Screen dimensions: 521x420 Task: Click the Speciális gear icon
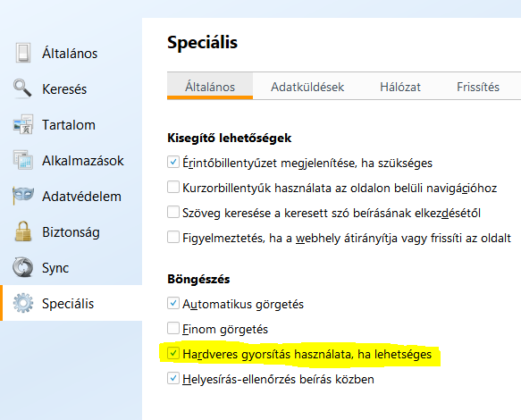pyautogui.click(x=23, y=303)
